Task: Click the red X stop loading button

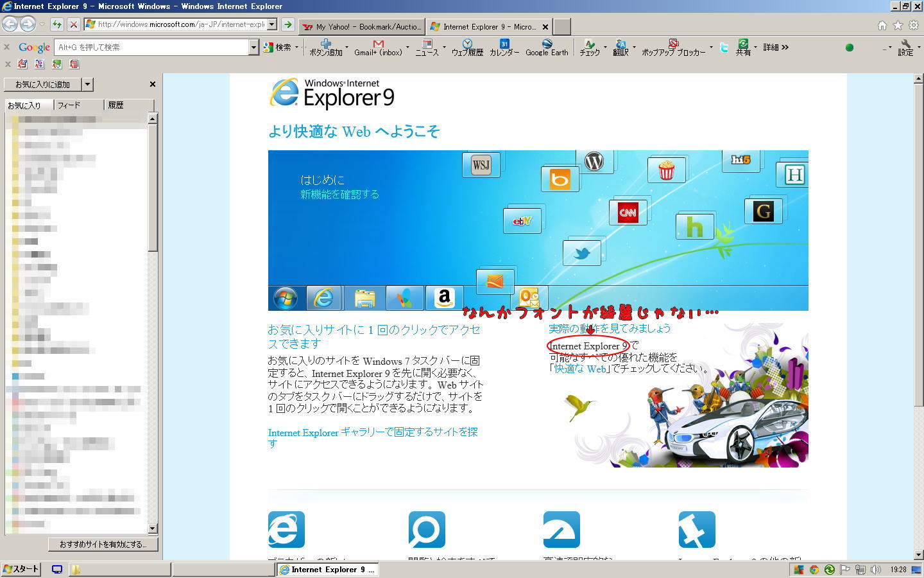Action: click(74, 25)
